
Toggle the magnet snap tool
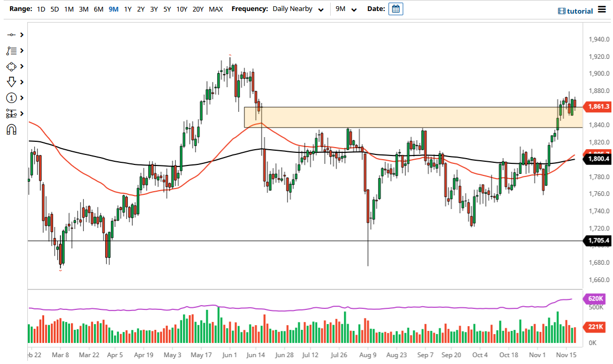coord(12,129)
